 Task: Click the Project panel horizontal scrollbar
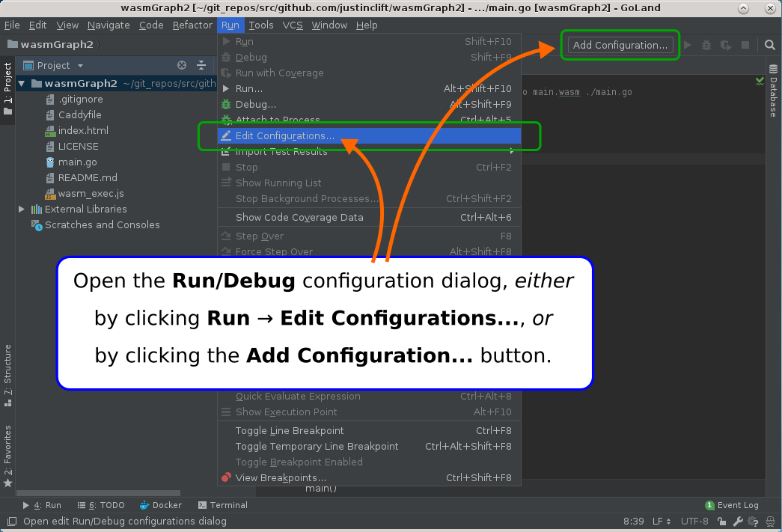coord(98,493)
